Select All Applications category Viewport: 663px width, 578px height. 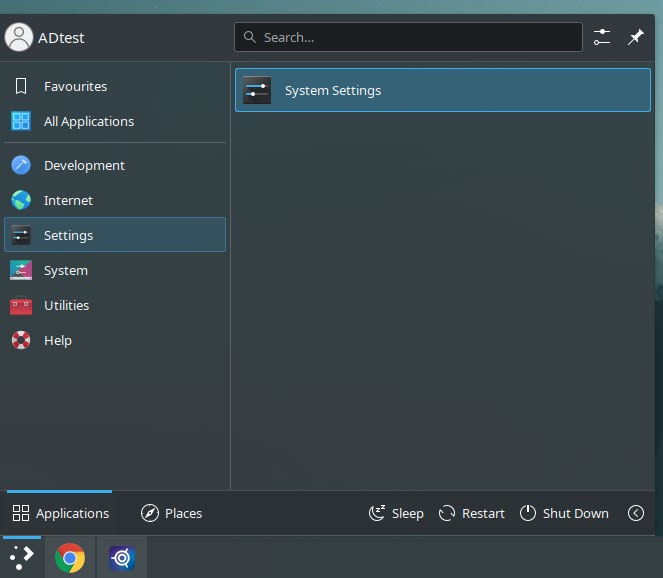pos(115,121)
